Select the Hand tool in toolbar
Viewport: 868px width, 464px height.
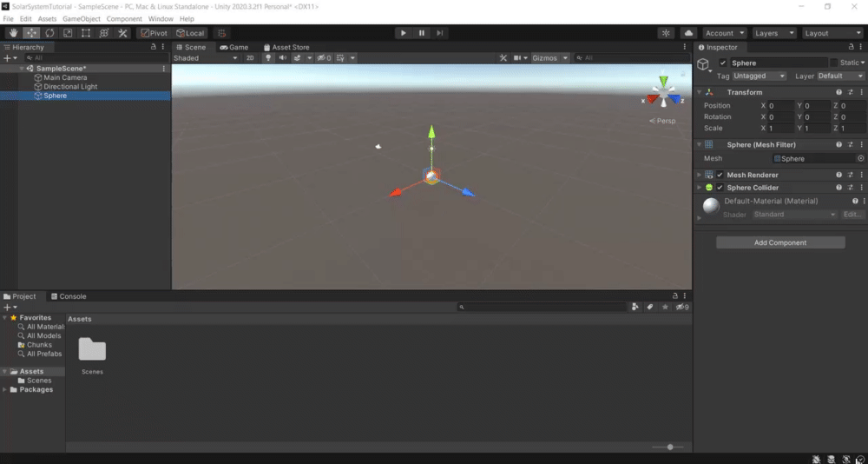coord(13,33)
